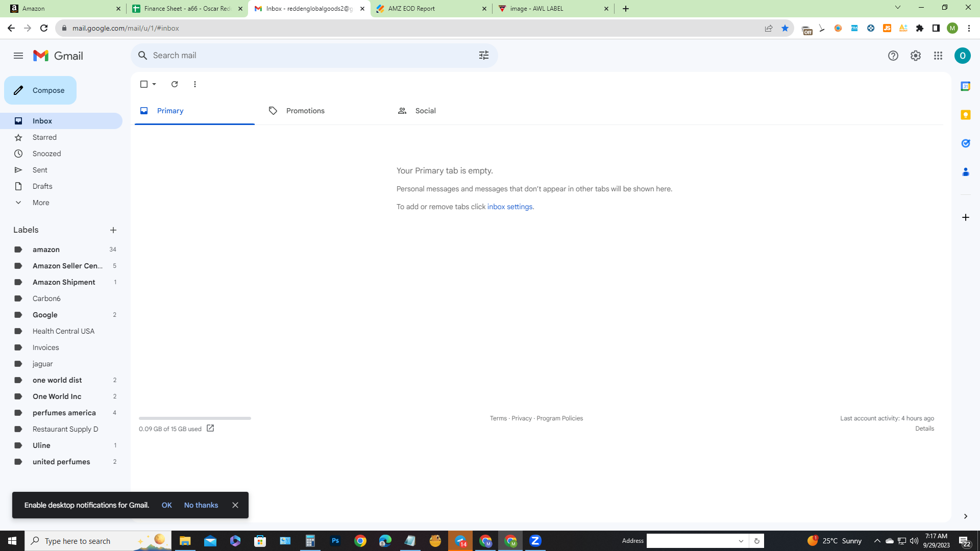This screenshot has height=551, width=980.
Task: Expand the taskbar Address dropdown
Action: tap(741, 541)
